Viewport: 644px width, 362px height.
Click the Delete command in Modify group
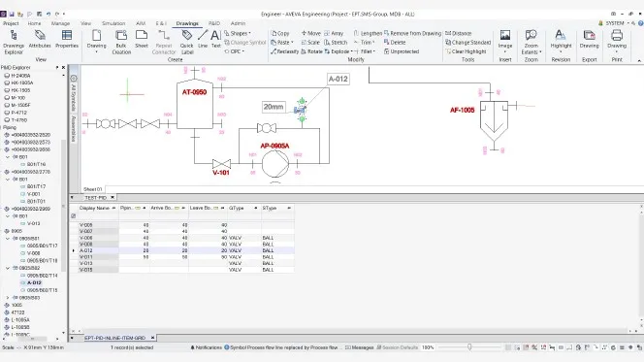pos(395,43)
